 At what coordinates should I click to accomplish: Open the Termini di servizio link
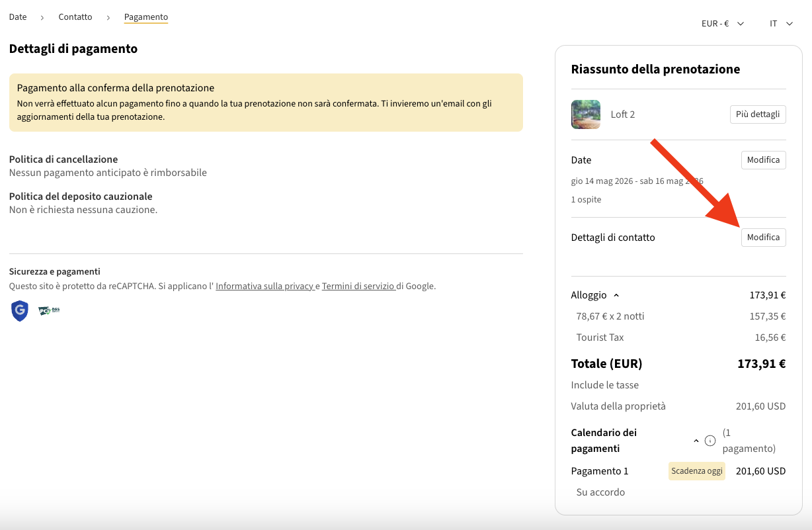pyautogui.click(x=358, y=287)
